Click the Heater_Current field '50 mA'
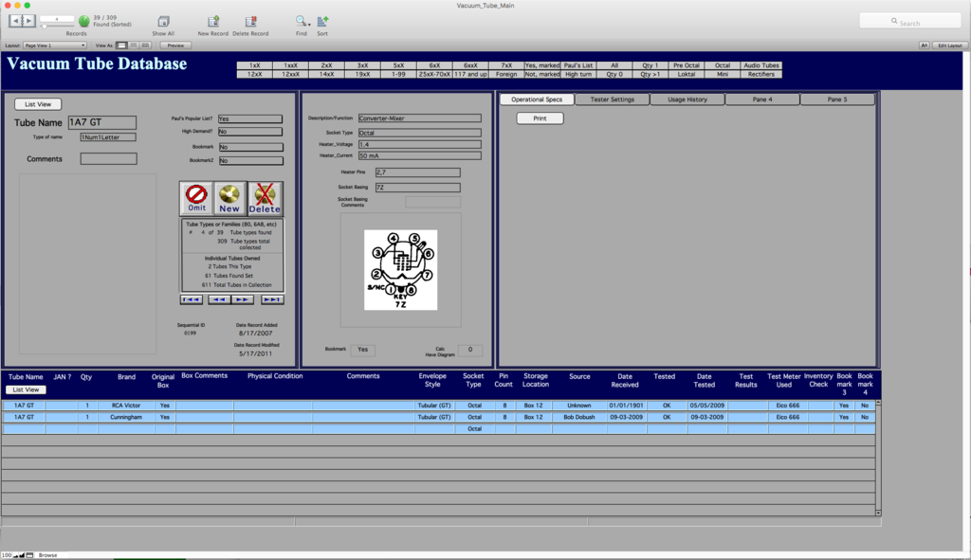 420,156
